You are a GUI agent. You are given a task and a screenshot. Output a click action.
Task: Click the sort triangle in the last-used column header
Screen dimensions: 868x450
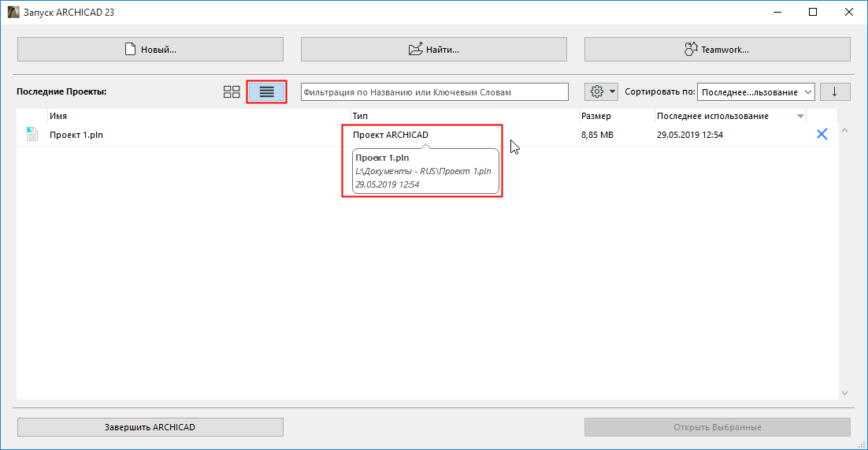pos(800,117)
